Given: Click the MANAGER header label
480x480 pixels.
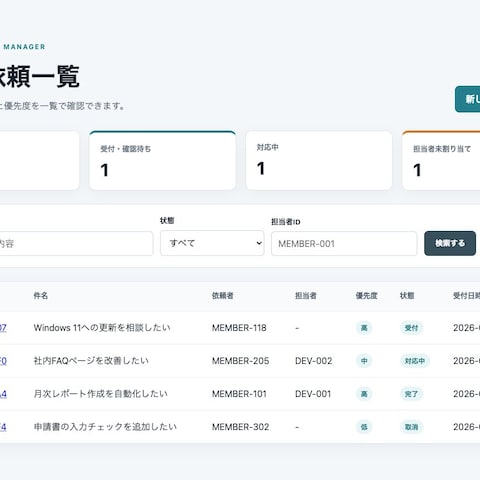Looking at the screenshot, I should [24, 47].
